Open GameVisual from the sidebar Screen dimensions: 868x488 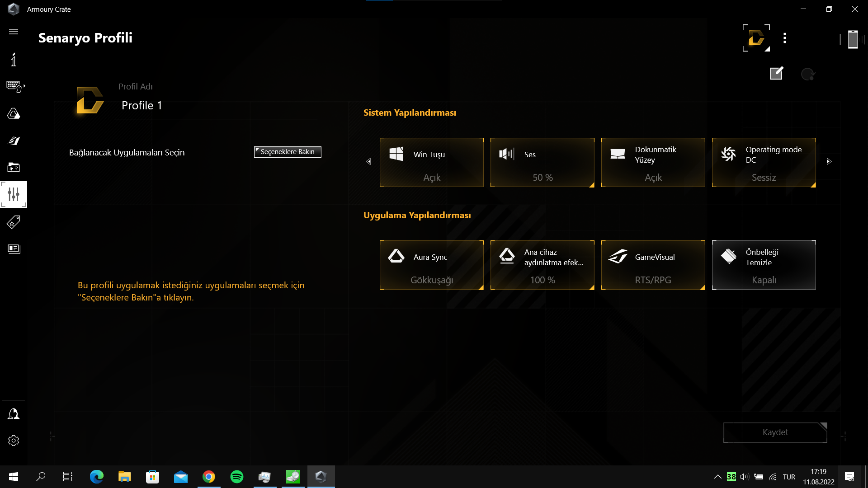(x=14, y=141)
